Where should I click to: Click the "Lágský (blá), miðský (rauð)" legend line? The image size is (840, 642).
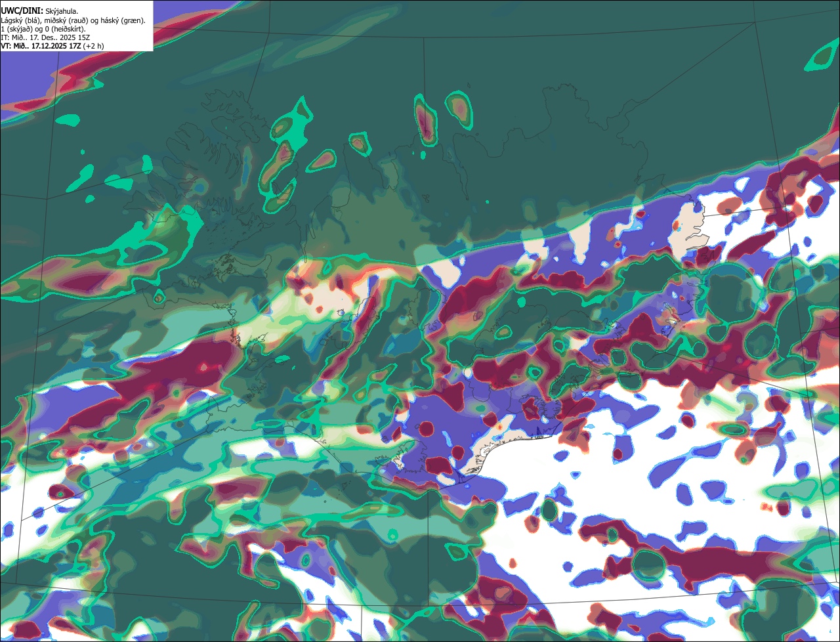click(73, 20)
